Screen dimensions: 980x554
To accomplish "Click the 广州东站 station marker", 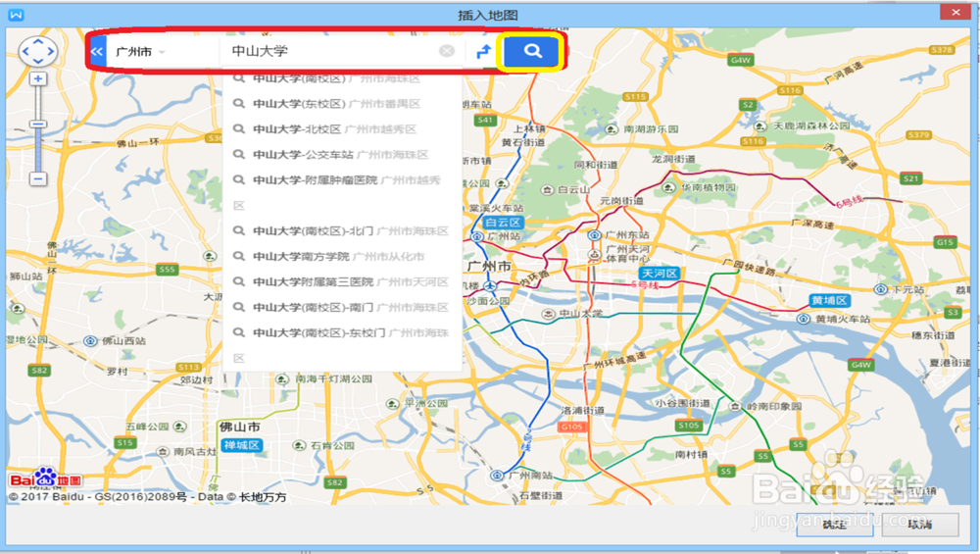I will coord(595,235).
